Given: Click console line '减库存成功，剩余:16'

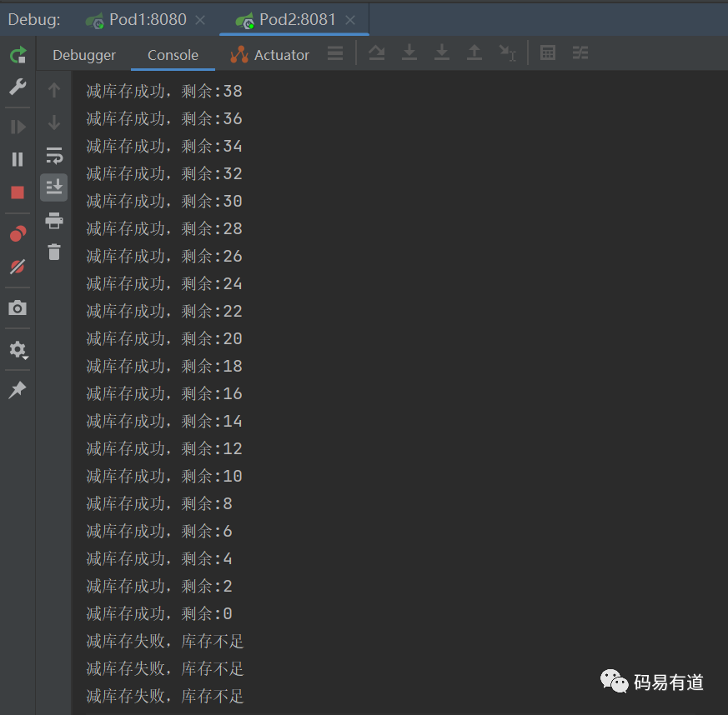Looking at the screenshot, I should coord(164,393).
